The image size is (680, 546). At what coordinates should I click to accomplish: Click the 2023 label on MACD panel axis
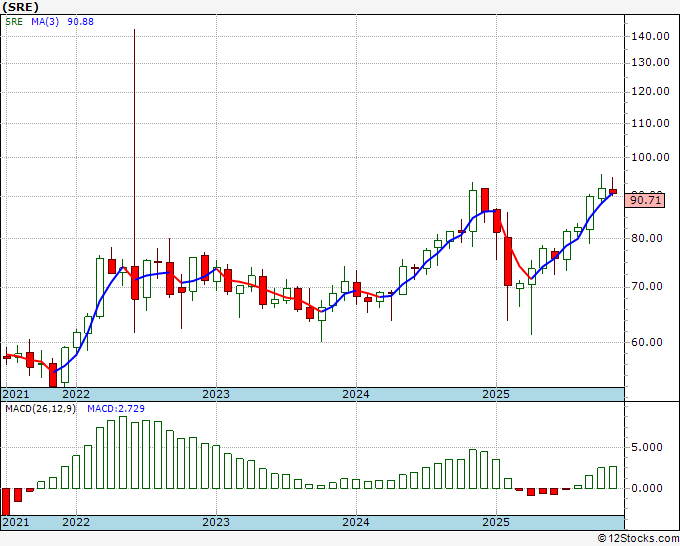coord(216,522)
